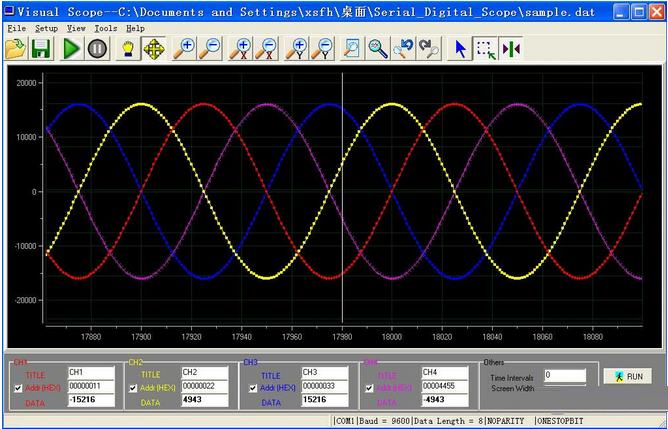This screenshot has width=668, height=429.
Task: Toggle the CH1 Addr (HEX) checkbox
Action: click(17, 388)
